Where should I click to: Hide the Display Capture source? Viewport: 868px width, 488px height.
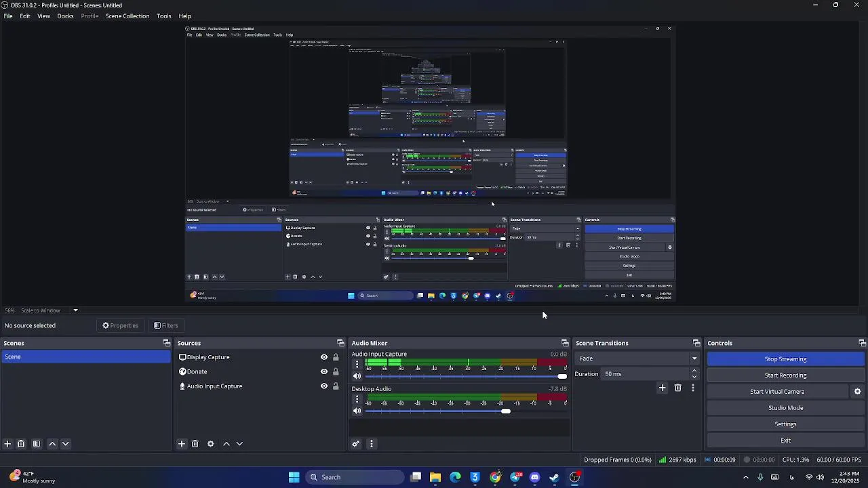click(x=324, y=357)
